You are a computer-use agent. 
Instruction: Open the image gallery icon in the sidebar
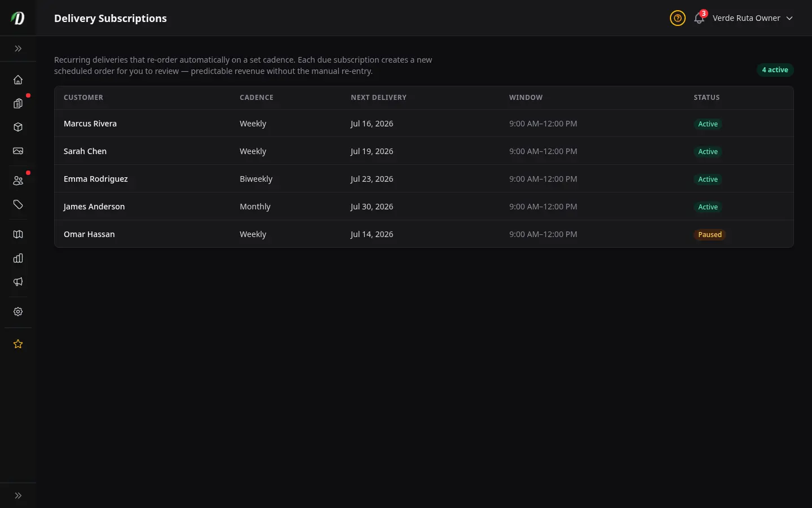tap(18, 151)
